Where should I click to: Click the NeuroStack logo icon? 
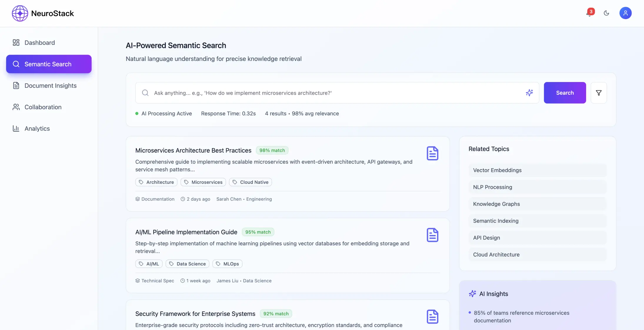[19, 13]
